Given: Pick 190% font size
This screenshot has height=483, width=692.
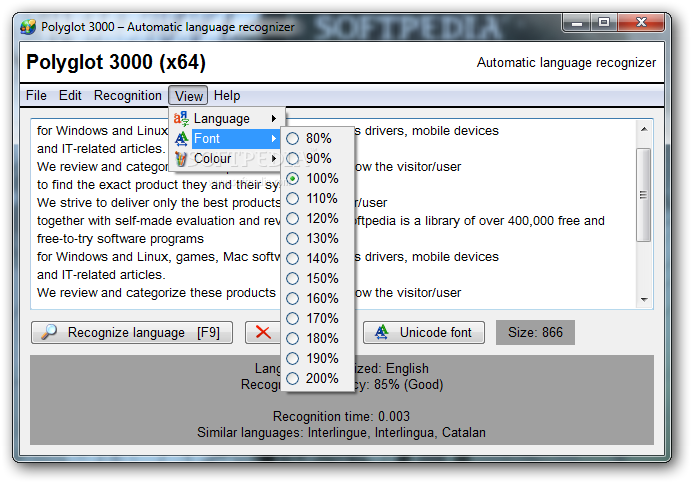Looking at the screenshot, I should 318,358.
